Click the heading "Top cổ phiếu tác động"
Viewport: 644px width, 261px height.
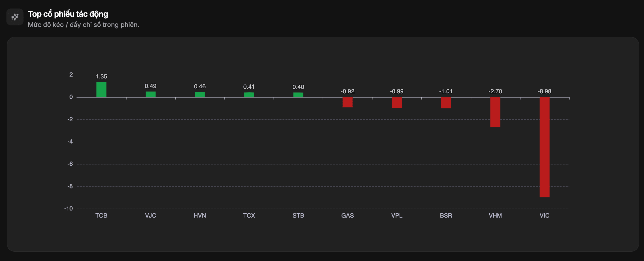pyautogui.click(x=68, y=14)
